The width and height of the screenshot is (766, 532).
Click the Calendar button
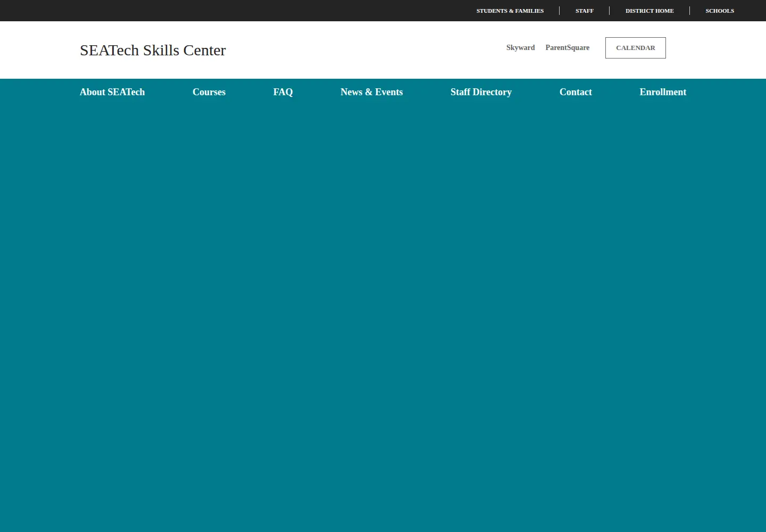tap(635, 48)
